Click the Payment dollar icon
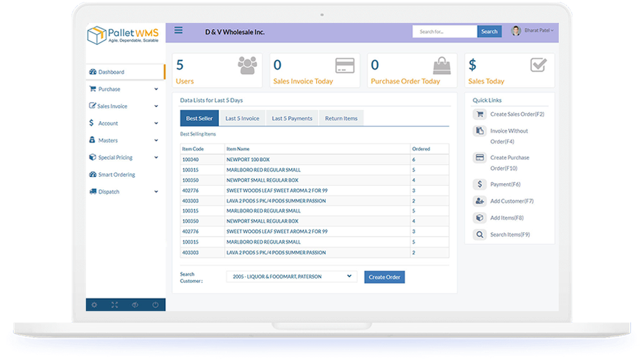The image size is (644, 361). pos(479,184)
